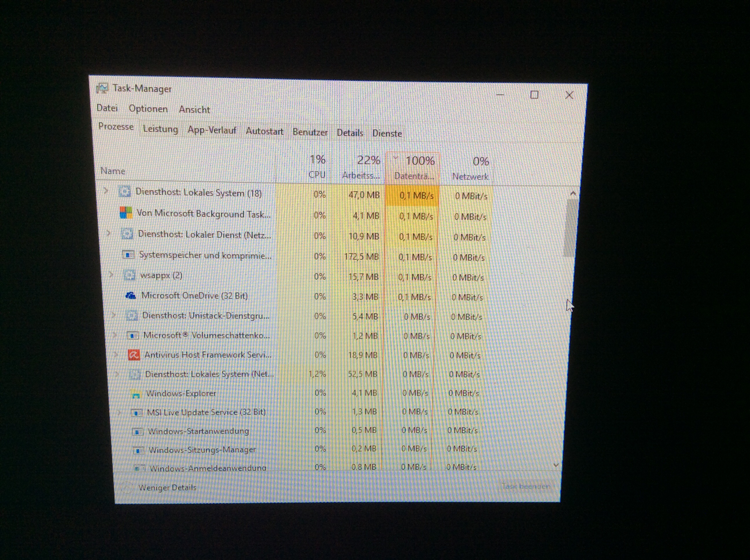Select the Systemspeicher und komprimie... process name

(x=205, y=255)
